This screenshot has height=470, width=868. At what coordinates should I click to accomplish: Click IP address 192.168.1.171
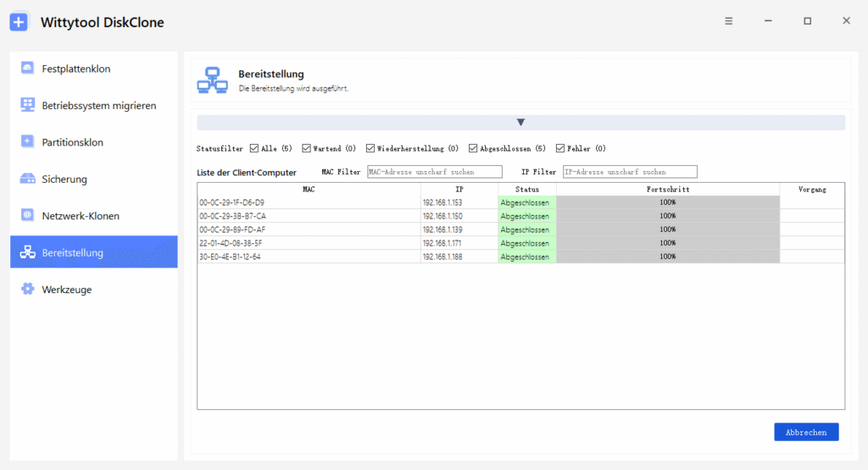pyautogui.click(x=442, y=243)
